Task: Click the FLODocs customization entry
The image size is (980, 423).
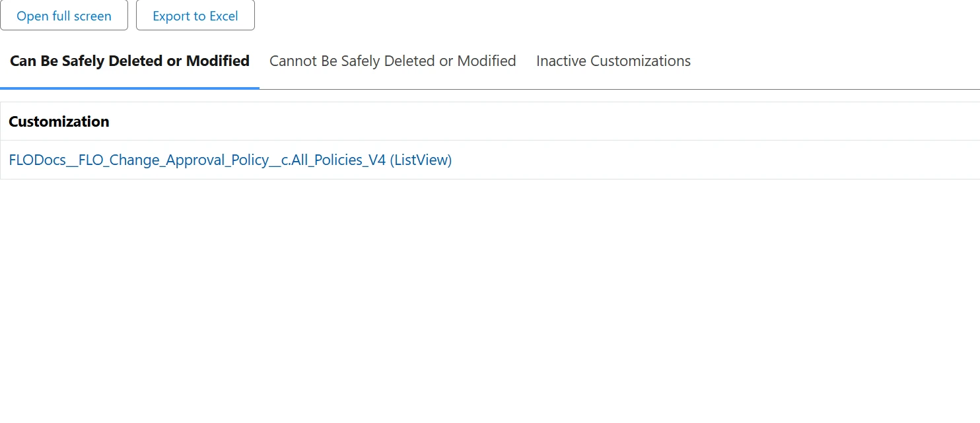Action: point(230,160)
